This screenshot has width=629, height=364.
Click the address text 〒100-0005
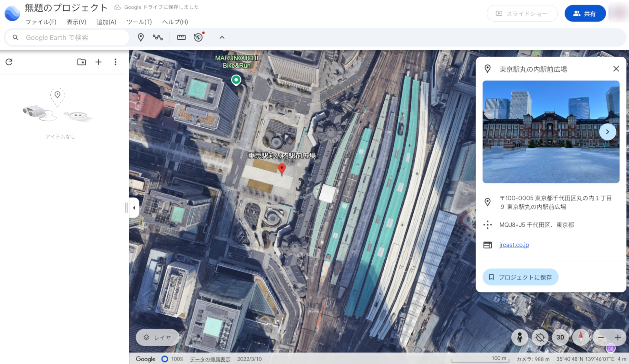point(556,202)
